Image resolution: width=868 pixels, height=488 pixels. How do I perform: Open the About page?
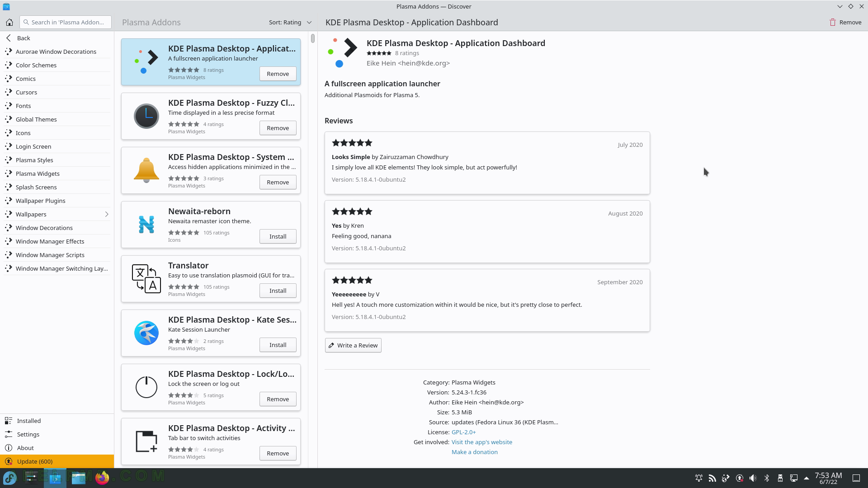pos(57,448)
